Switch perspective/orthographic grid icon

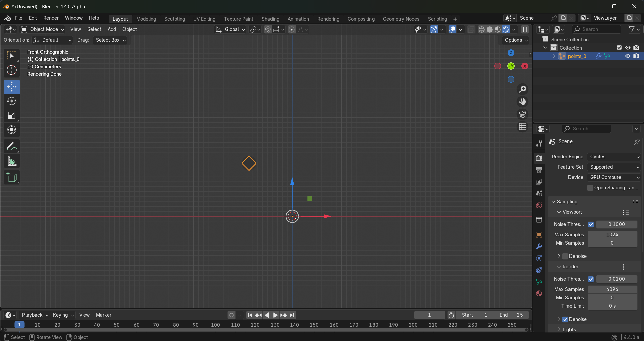coord(523,127)
